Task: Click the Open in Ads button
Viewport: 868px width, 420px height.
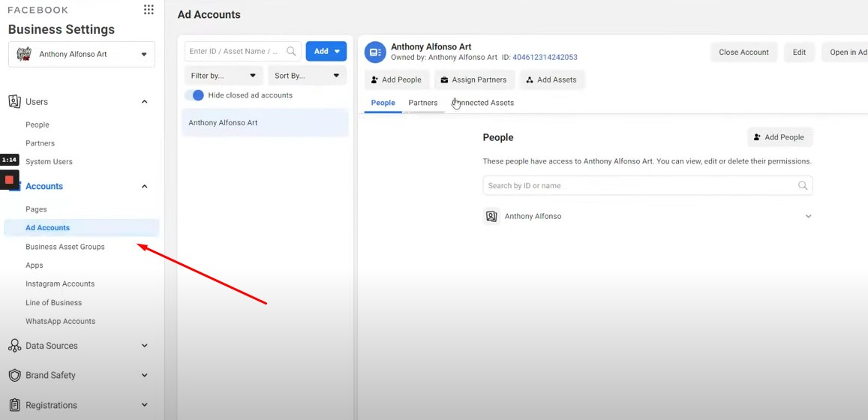Action: [845, 52]
